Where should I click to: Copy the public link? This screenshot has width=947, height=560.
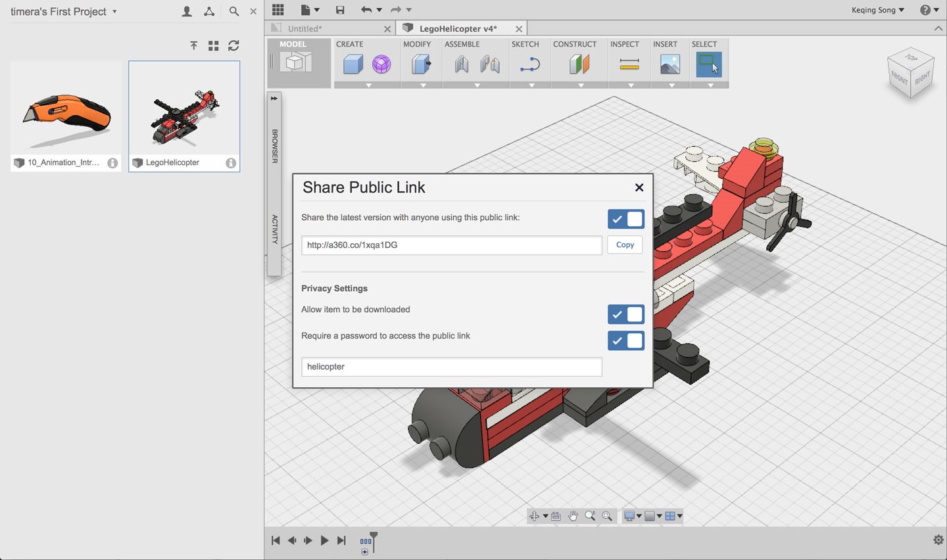[x=625, y=245]
